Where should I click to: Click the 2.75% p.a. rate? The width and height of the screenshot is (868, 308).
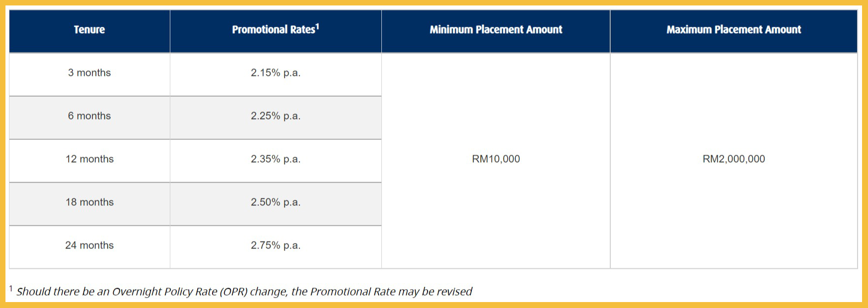coord(276,246)
